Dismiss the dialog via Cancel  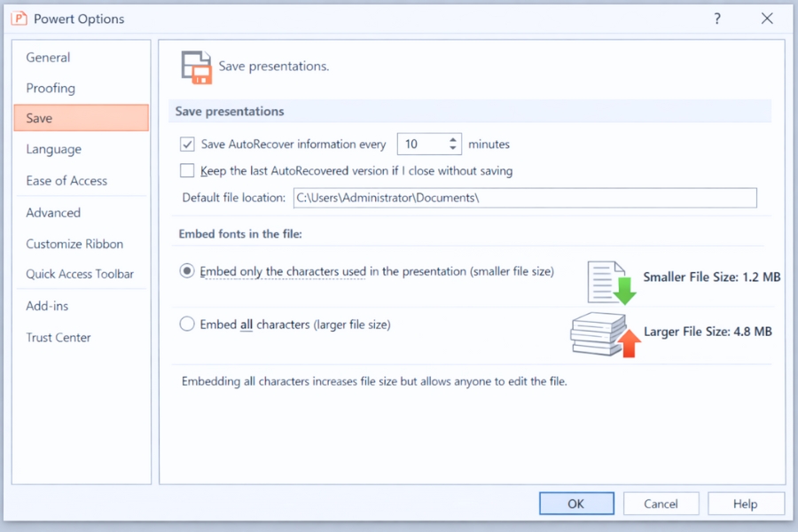[661, 503]
